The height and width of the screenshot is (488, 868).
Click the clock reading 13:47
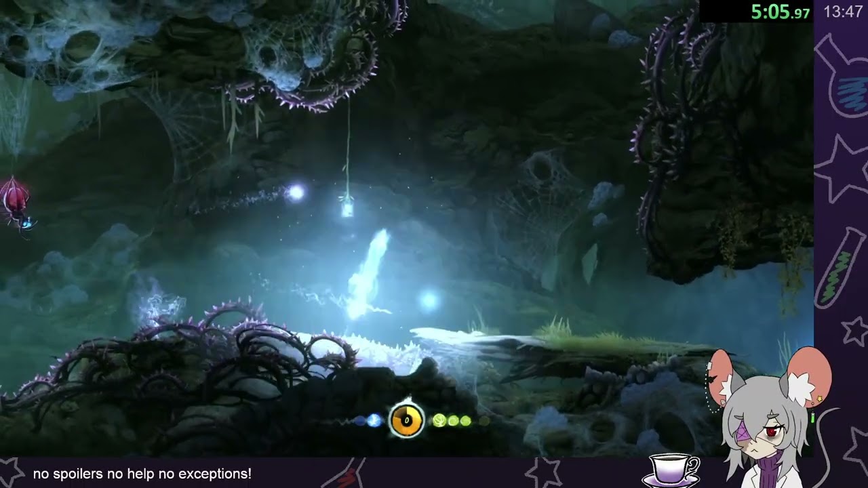coord(843,12)
